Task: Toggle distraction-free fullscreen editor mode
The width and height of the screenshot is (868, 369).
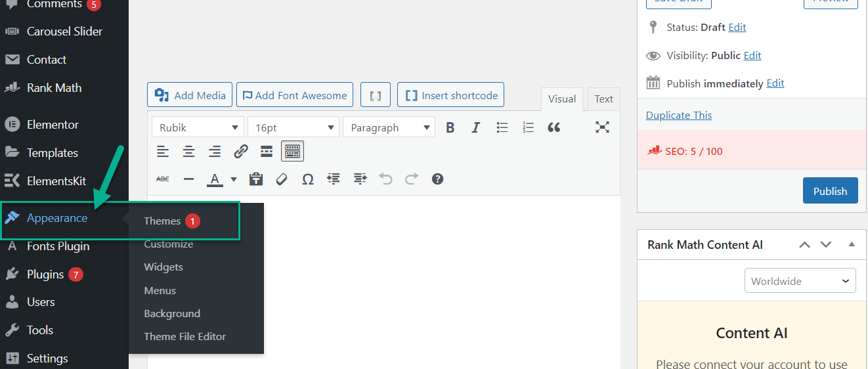Action: point(602,127)
